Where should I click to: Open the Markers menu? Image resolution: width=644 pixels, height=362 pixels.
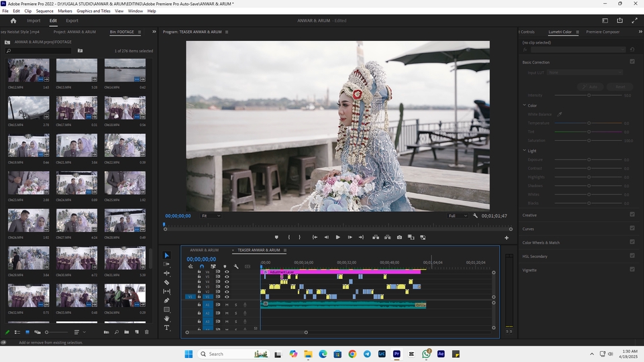tap(64, 11)
